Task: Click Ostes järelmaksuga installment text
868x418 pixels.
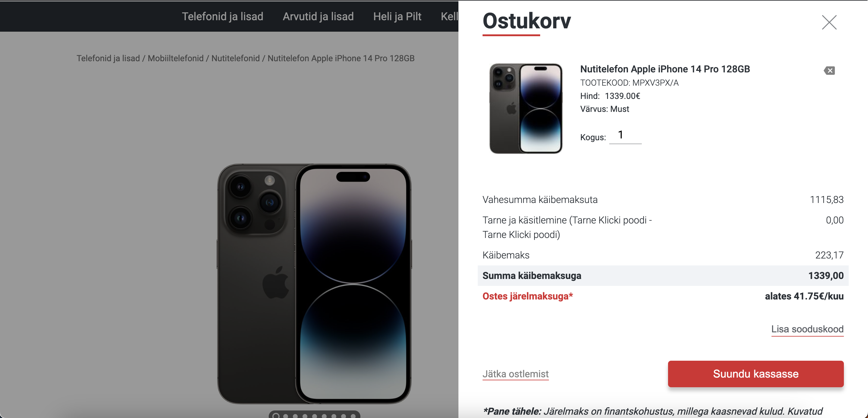Action: [x=528, y=296]
